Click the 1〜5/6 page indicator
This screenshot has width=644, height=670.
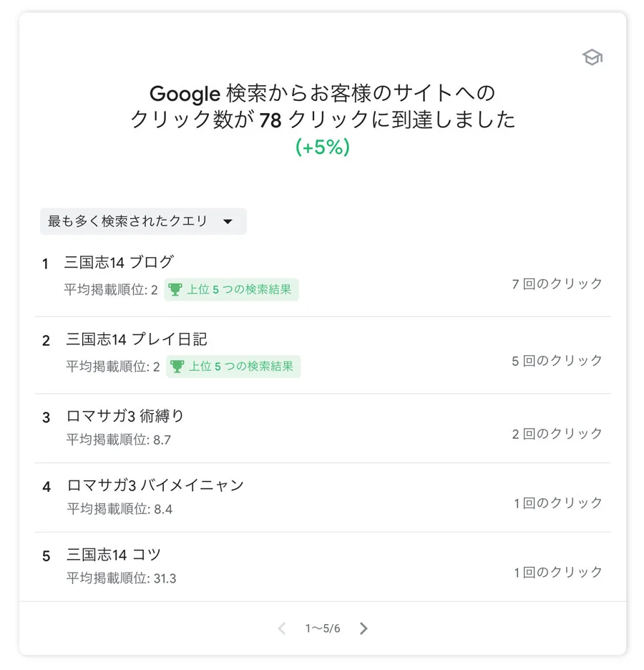tap(323, 628)
